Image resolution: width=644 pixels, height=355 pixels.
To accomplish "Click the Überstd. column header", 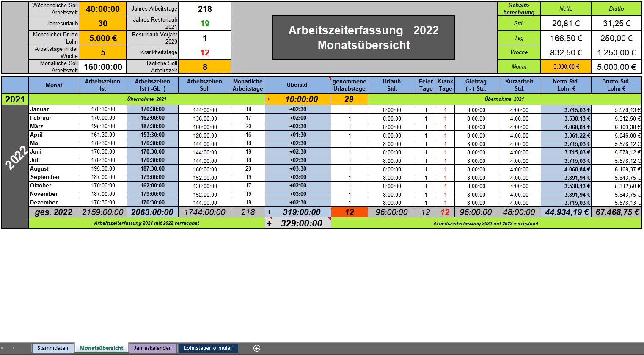I will (x=297, y=85).
